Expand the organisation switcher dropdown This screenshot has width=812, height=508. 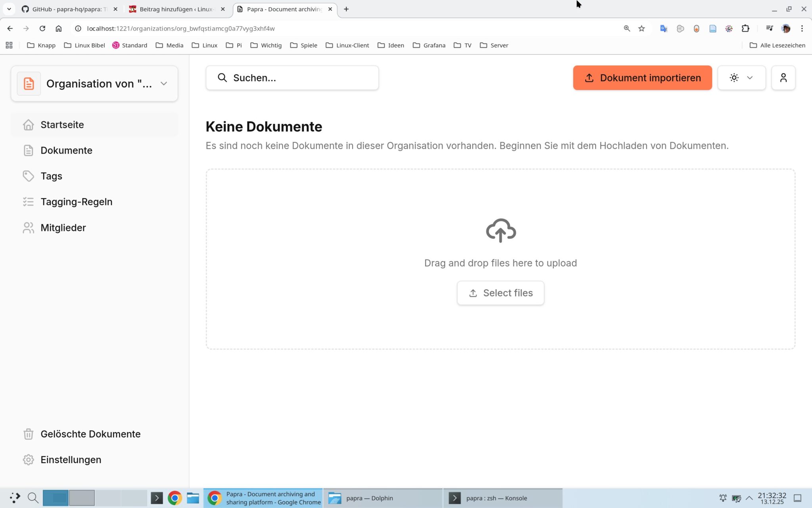click(164, 84)
